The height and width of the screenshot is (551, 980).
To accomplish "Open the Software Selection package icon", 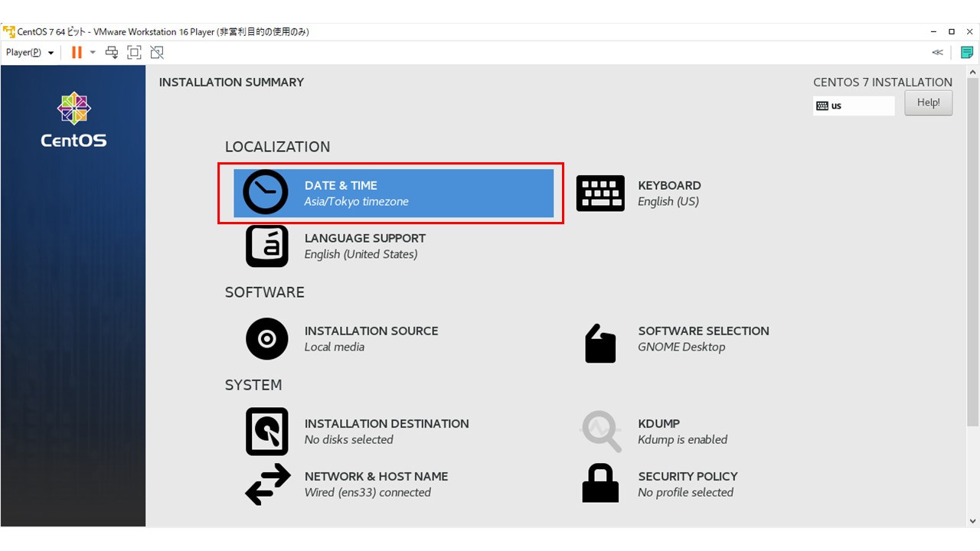I will pyautogui.click(x=600, y=343).
